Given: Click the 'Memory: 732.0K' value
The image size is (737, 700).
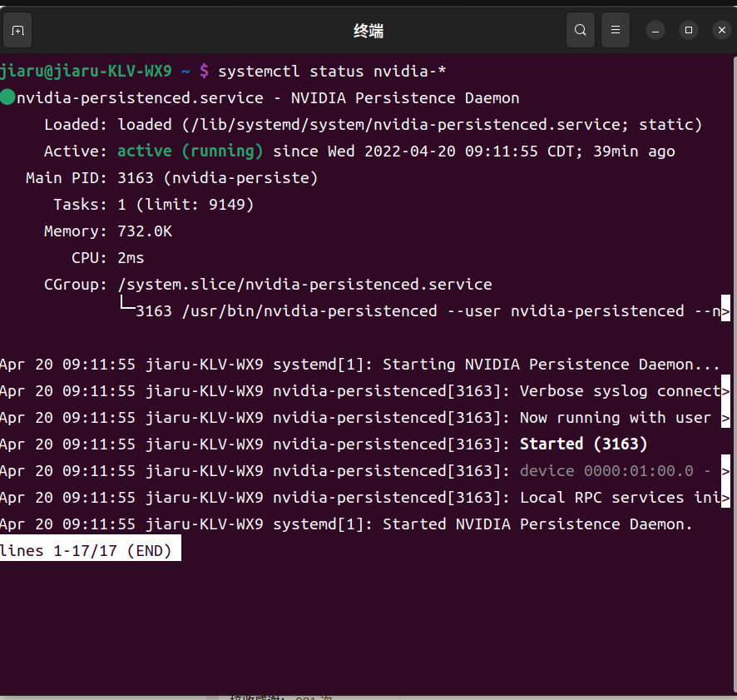Looking at the screenshot, I should point(145,231).
